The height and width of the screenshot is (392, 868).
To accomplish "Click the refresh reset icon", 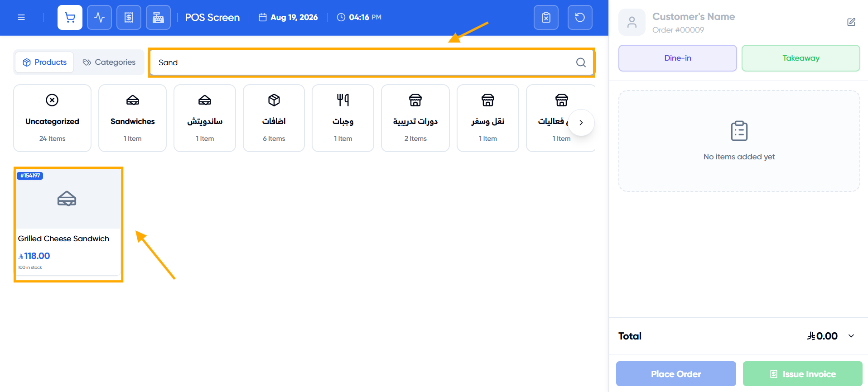I will pos(580,17).
